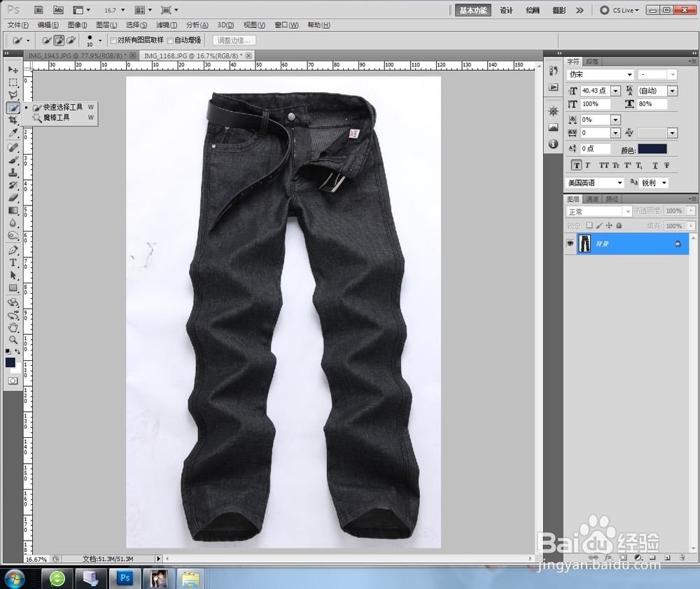Screen dimensions: 700x589
Task: Open the Navigator panel wheel icon
Action: click(553, 111)
